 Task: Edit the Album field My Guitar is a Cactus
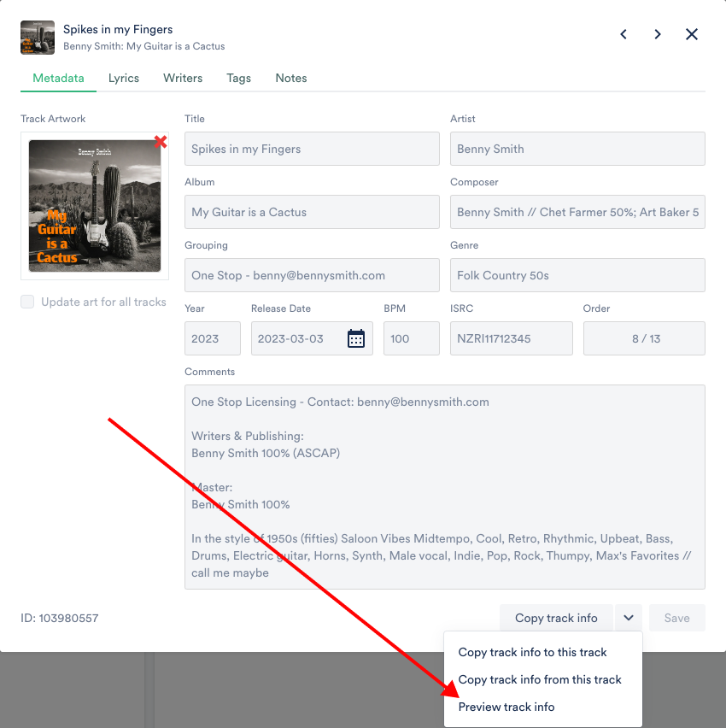tap(312, 212)
